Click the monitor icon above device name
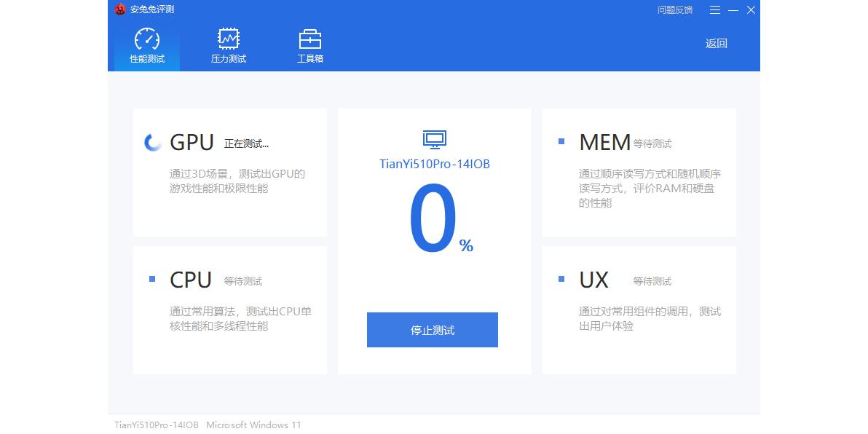Viewport: 868px width, 434px height. [x=435, y=140]
